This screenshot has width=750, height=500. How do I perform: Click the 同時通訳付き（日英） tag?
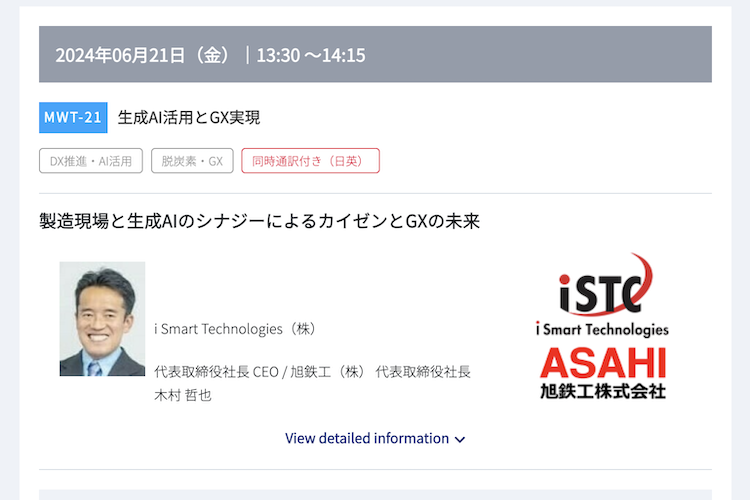pos(310,161)
